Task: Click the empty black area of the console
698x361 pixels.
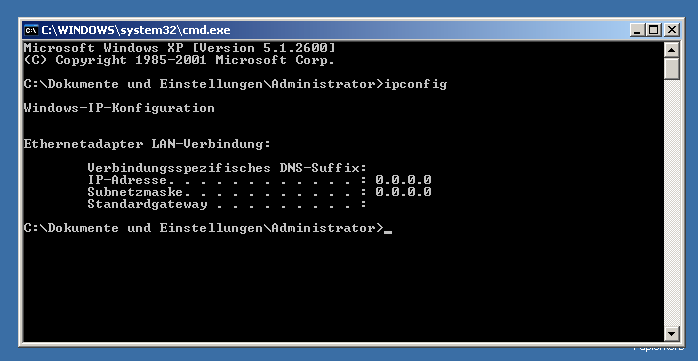Action: (343, 289)
